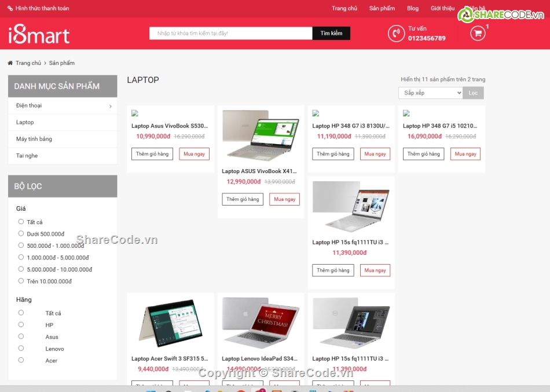Add Asus VivoBook S530 to cart

(152, 154)
